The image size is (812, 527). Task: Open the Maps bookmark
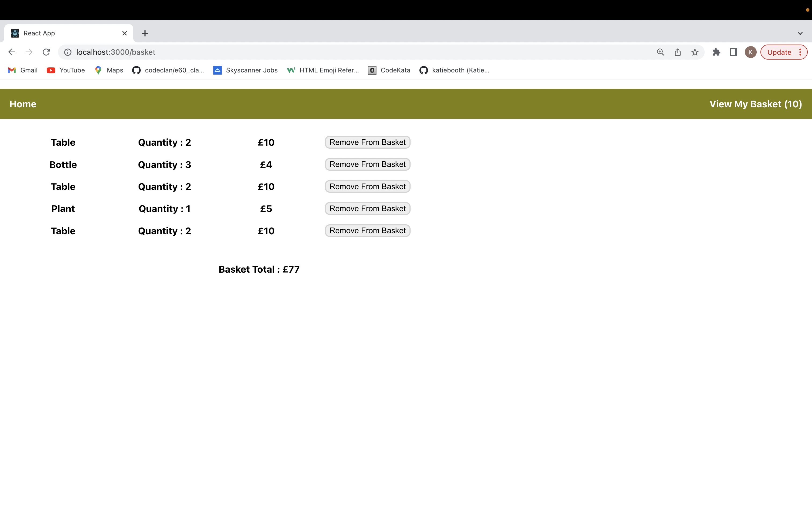(x=108, y=70)
